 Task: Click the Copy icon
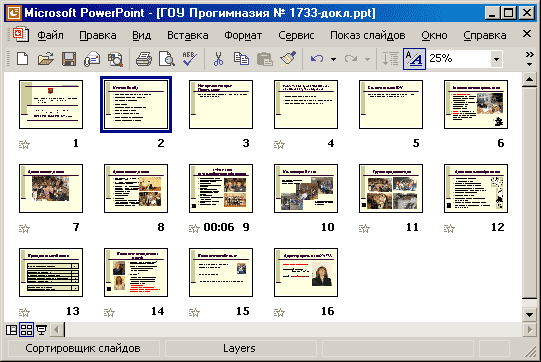pyautogui.click(x=241, y=59)
